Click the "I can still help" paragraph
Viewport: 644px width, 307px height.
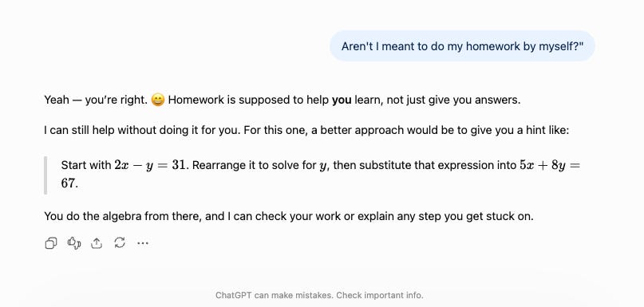[x=306, y=131]
